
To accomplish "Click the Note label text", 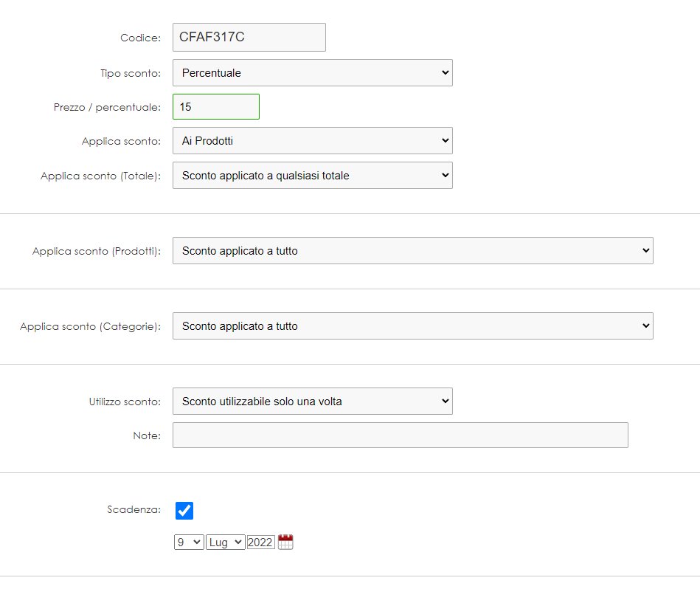I will pos(147,435).
